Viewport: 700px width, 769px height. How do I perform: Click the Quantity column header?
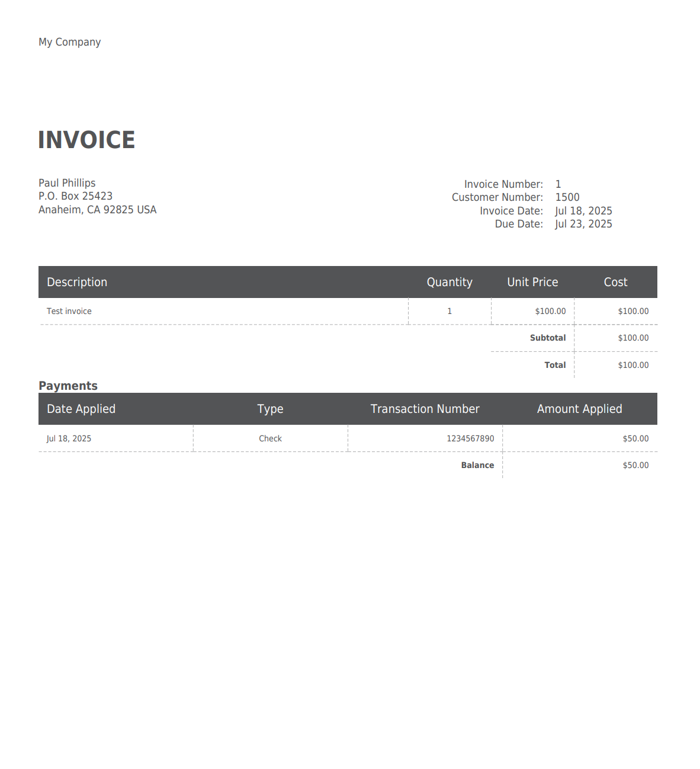coord(449,282)
